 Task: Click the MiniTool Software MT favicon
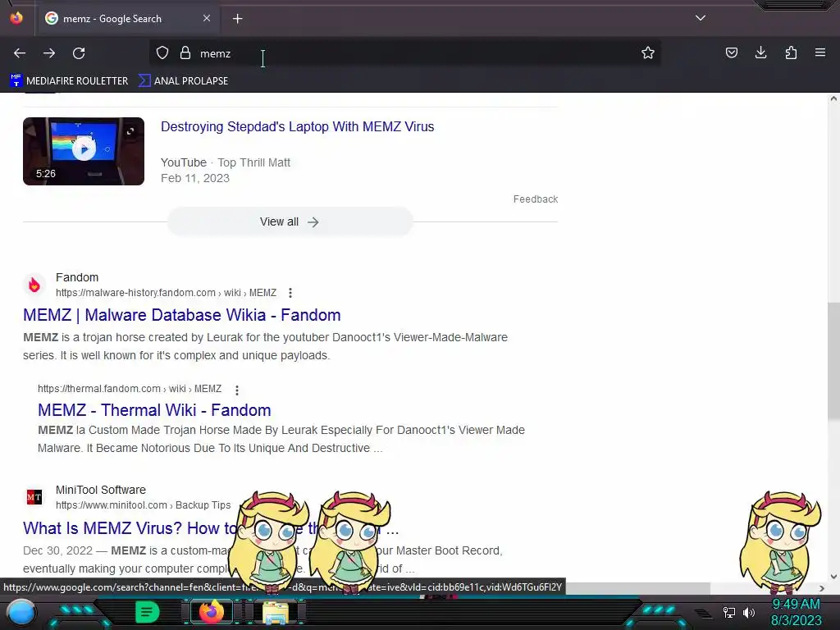point(34,497)
